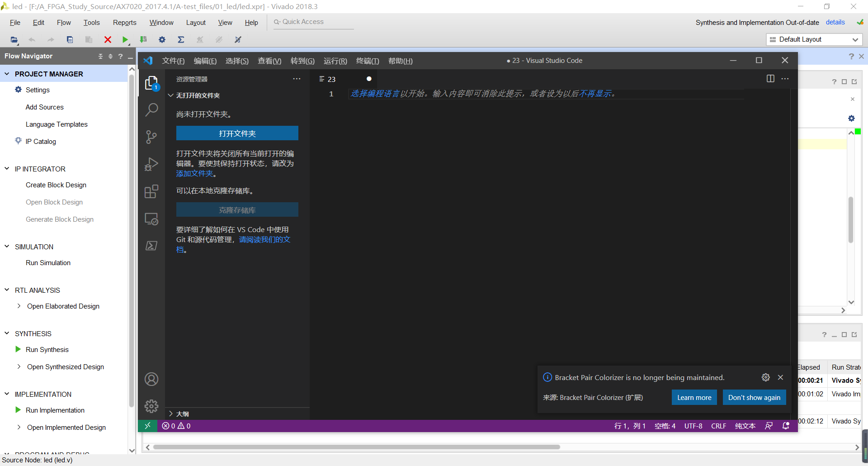Click the VS Code Manage gear icon
Image resolution: width=868 pixels, height=466 pixels.
(151, 406)
